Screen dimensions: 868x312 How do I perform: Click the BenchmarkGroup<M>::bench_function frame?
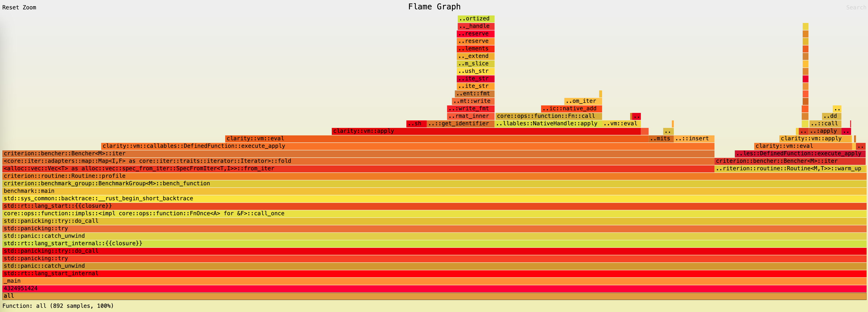[x=434, y=183]
